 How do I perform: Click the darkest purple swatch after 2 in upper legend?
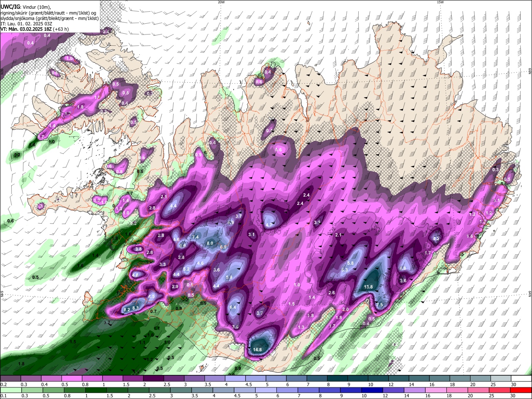tap(153, 379)
